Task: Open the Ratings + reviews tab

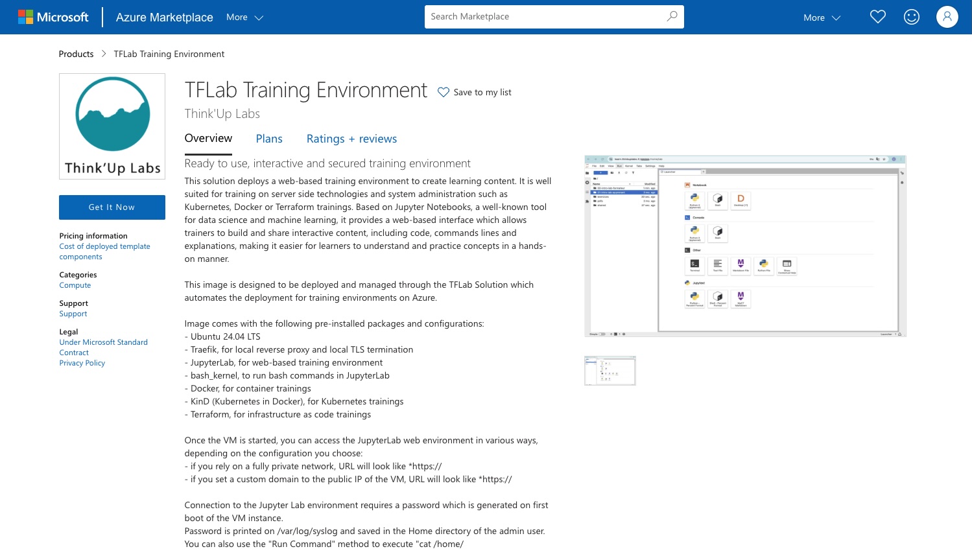Action: pyautogui.click(x=351, y=139)
